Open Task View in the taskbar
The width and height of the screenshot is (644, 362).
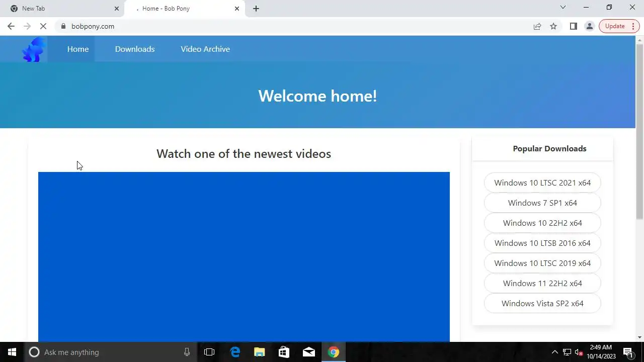point(209,352)
